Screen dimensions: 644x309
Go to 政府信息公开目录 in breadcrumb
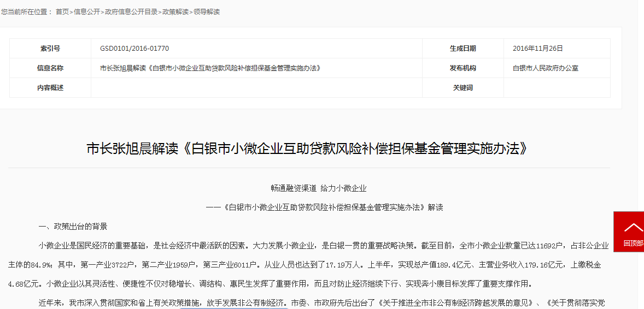pos(131,11)
